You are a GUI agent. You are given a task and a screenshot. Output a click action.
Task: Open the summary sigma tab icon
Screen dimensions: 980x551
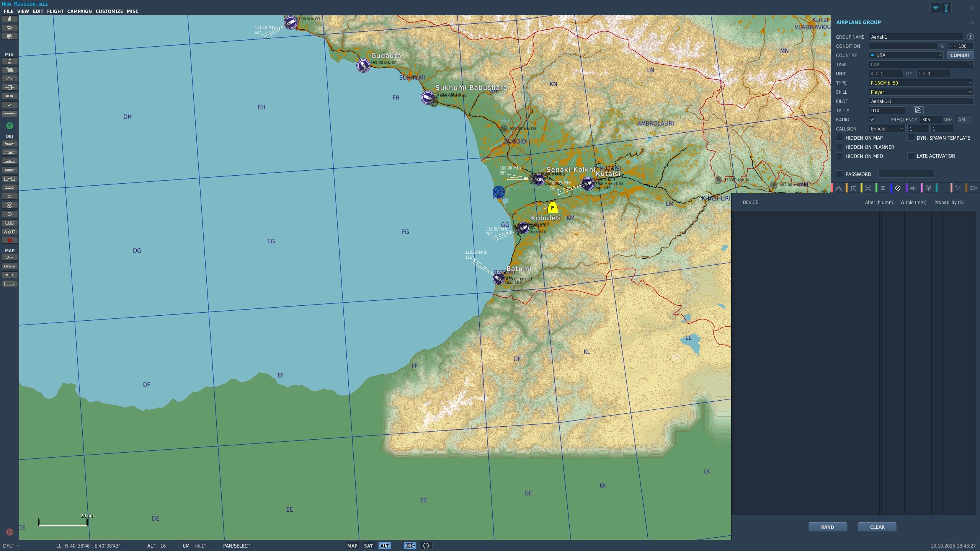[883, 188]
